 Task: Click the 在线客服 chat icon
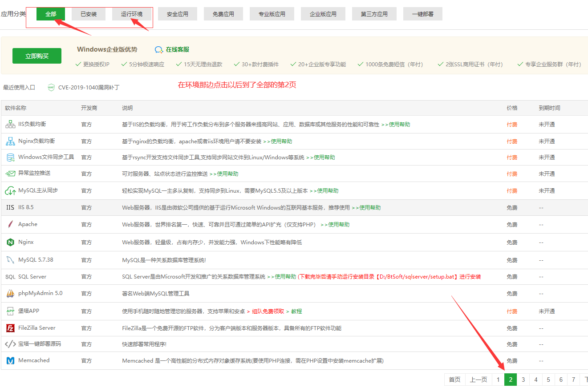159,49
